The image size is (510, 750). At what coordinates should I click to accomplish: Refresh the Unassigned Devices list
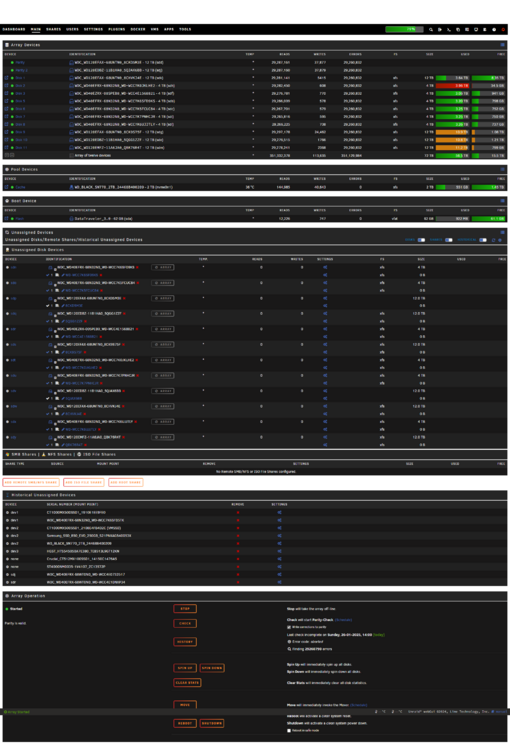(x=494, y=240)
